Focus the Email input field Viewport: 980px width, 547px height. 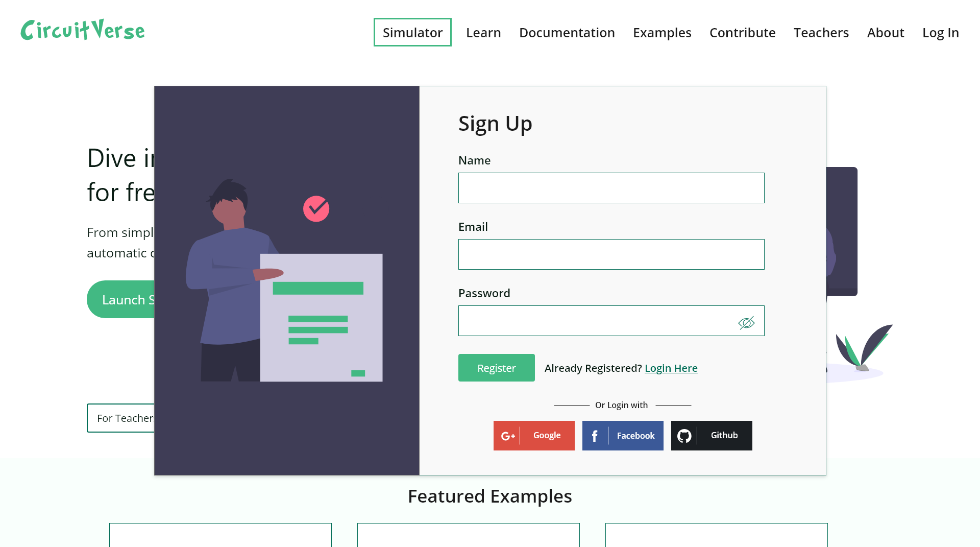pyautogui.click(x=611, y=254)
